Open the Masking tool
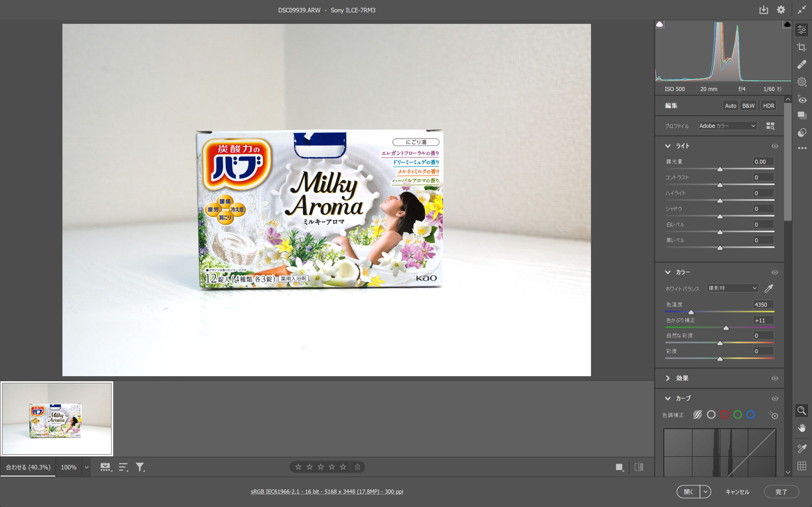This screenshot has width=812, height=507. pyautogui.click(x=802, y=82)
